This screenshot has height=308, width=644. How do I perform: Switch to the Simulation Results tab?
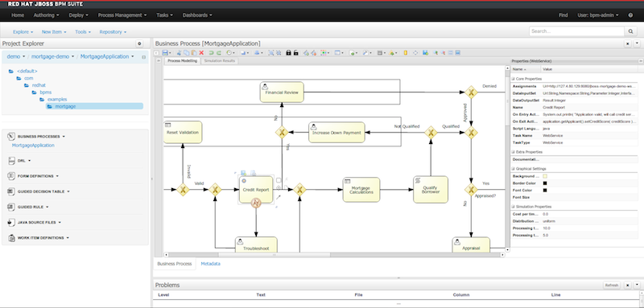tap(220, 60)
